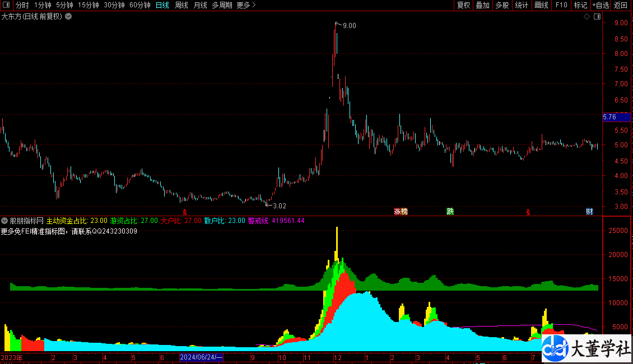Screen dimensions: 633x364
Task: Click the diamond marker icon at chart top-right
Action: point(587,17)
